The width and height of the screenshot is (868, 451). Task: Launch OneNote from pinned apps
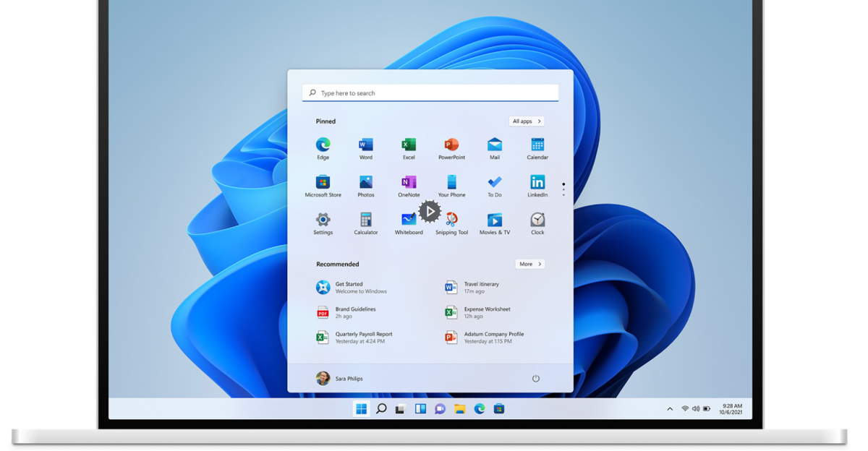point(409,186)
